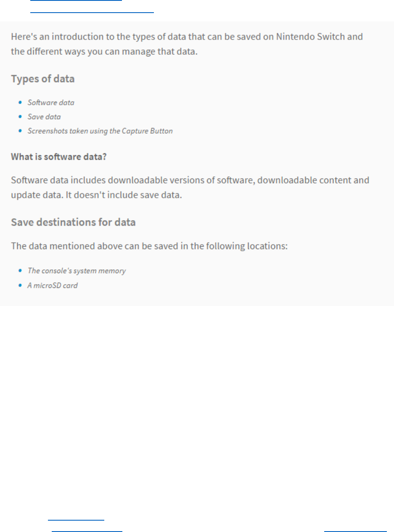Click the blue bullet dot beside 'Save data'
Viewport: 394px width, 532px height.
click(x=21, y=117)
